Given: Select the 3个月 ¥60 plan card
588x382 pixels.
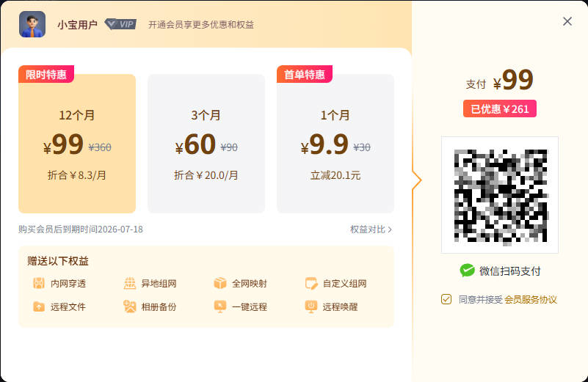Looking at the screenshot, I should tap(206, 144).
